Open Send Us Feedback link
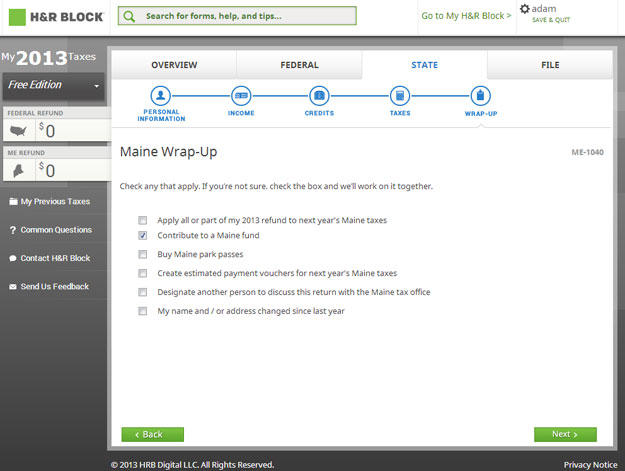 [55, 287]
